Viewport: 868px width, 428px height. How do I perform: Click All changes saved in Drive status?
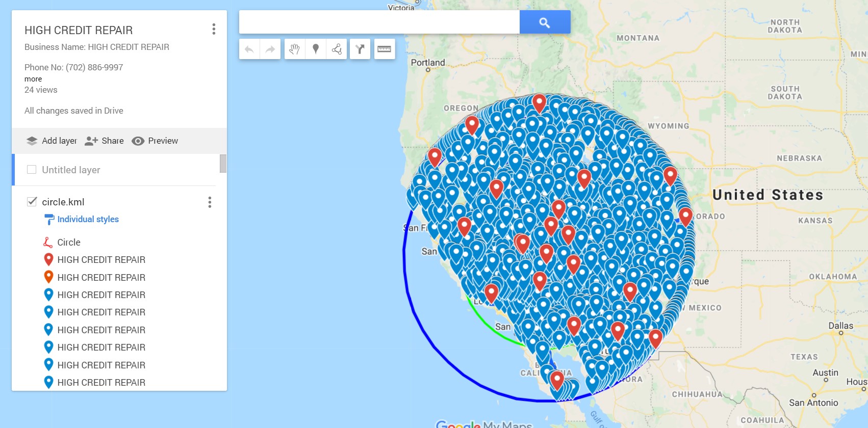74,111
